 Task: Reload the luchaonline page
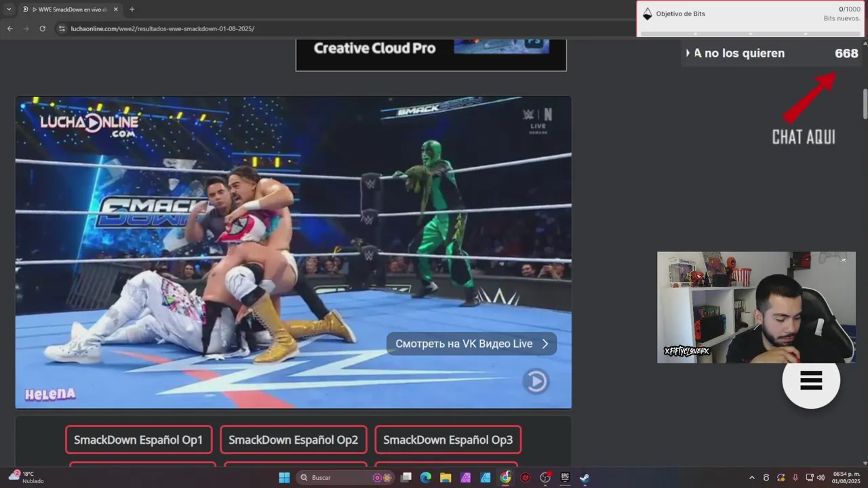tap(42, 28)
